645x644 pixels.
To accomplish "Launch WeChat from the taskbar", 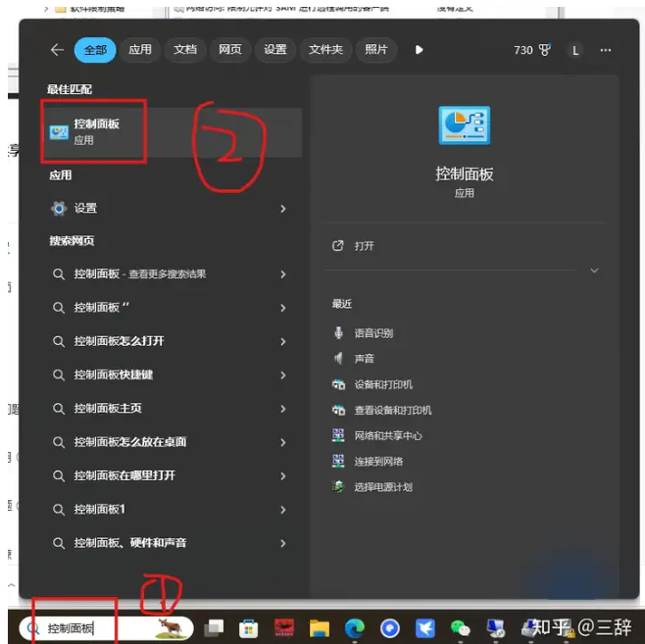I will click(x=460, y=627).
